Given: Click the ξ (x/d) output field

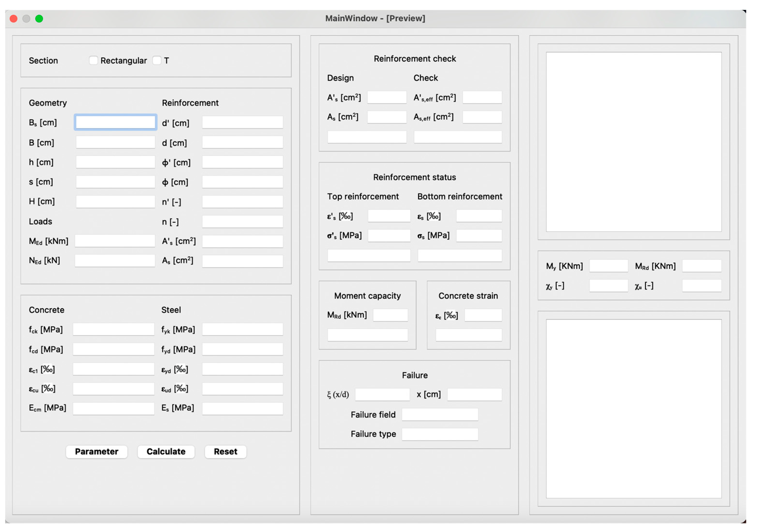Looking at the screenshot, I should [x=382, y=395].
